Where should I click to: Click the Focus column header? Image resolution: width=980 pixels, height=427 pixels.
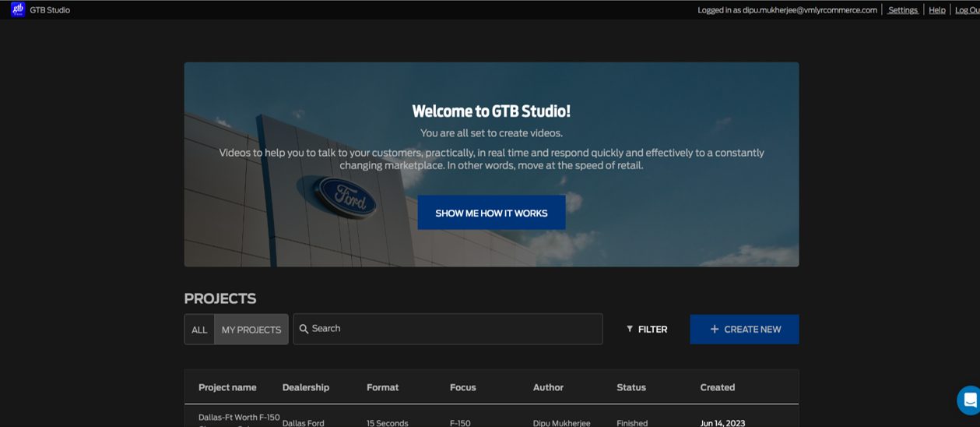462,387
